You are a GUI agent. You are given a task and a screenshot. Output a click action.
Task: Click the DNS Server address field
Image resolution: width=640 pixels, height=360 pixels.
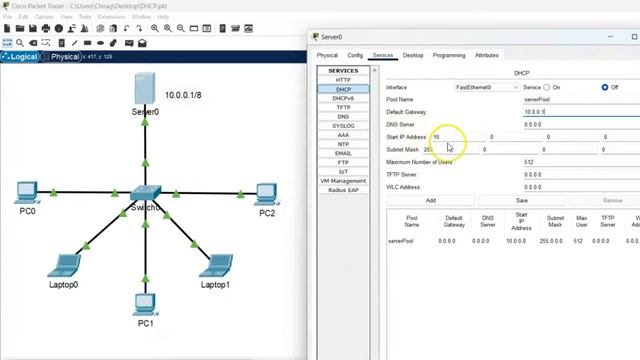pos(581,124)
